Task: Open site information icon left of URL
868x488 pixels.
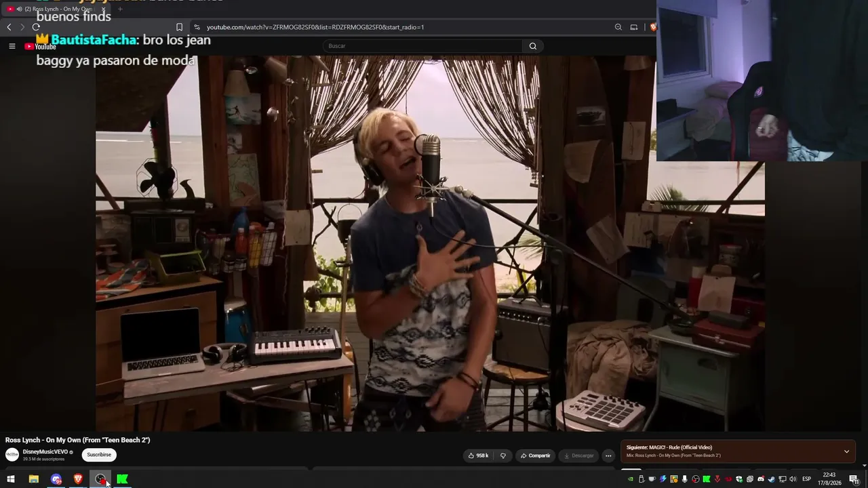Action: 197,27
